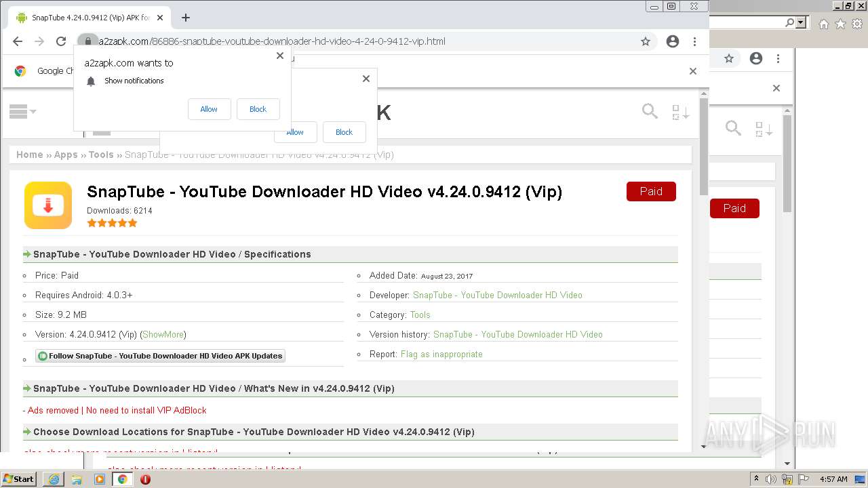The width and height of the screenshot is (868, 488).
Task: Click Internet Explorer home icon
Action: tap(823, 24)
